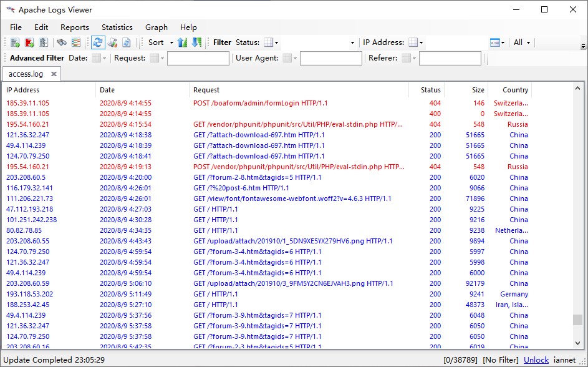Open the Statistics menu
This screenshot has height=367, width=588.
point(117,27)
